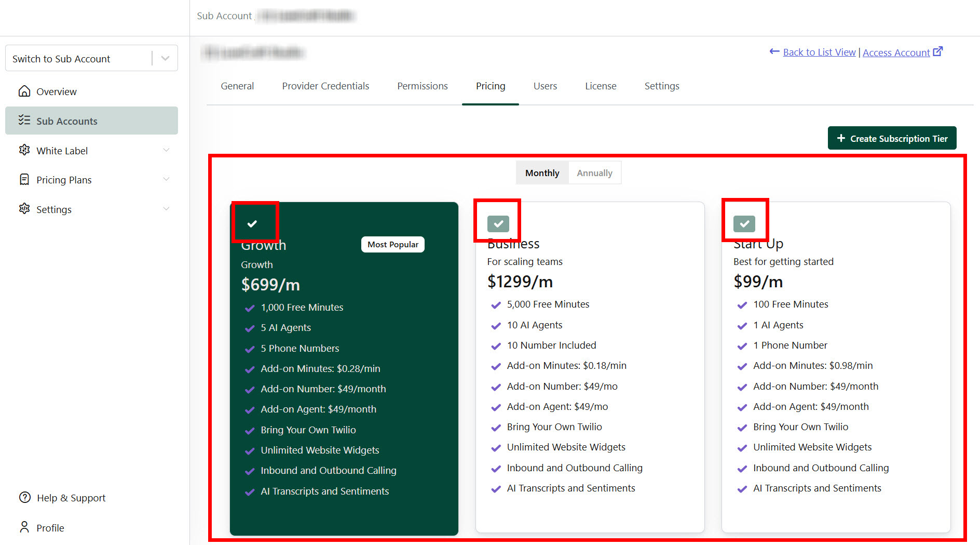
Task: Click '10 AI Agents' in Business plan
Action: click(535, 325)
